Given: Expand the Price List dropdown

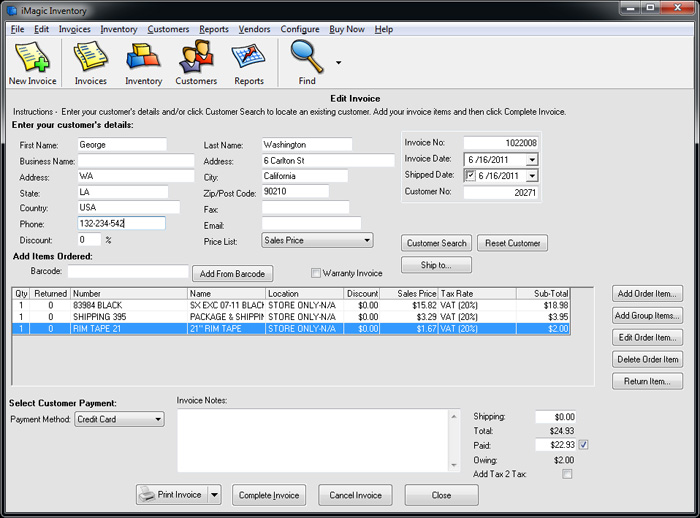Looking at the screenshot, I should point(367,240).
